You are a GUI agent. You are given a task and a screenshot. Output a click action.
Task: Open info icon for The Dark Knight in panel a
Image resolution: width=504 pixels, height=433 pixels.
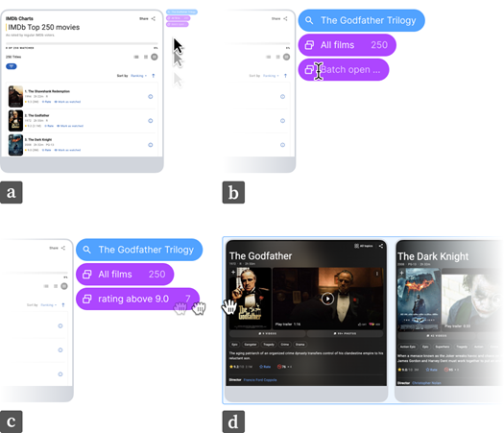[x=151, y=145]
